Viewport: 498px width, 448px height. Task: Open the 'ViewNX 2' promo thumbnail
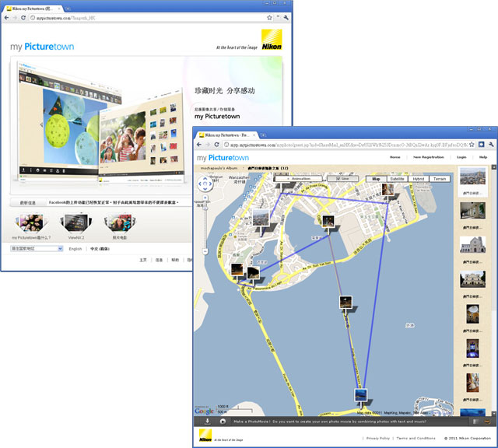[76, 223]
